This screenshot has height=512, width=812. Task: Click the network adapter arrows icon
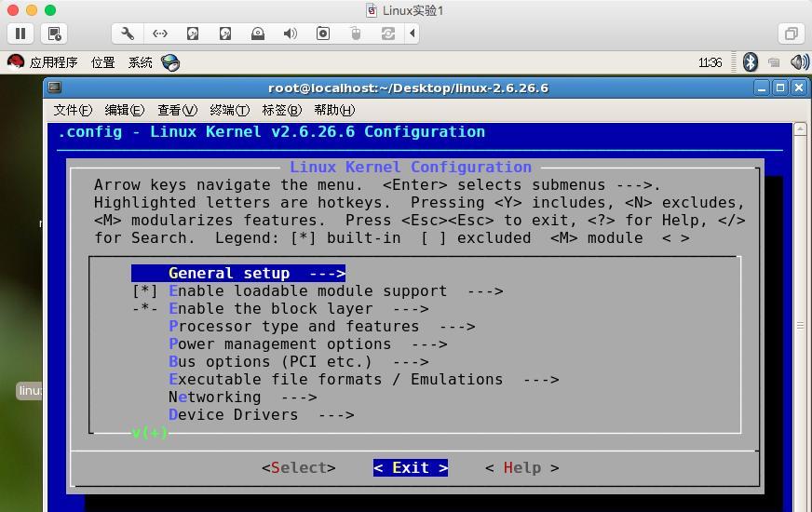point(160,34)
